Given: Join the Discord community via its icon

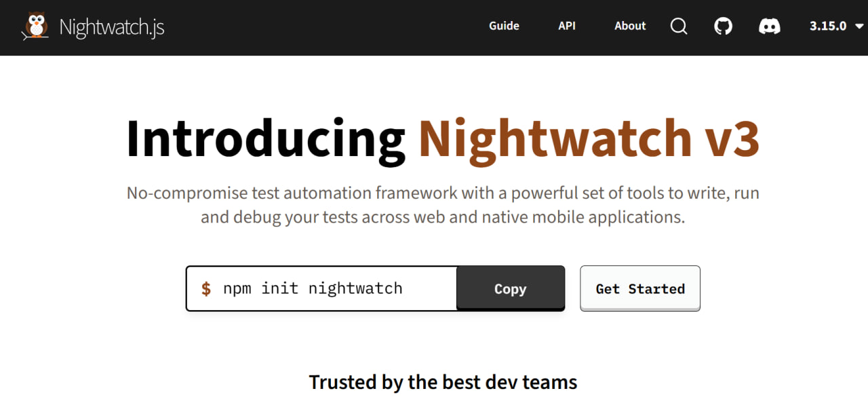Looking at the screenshot, I should tap(769, 26).
